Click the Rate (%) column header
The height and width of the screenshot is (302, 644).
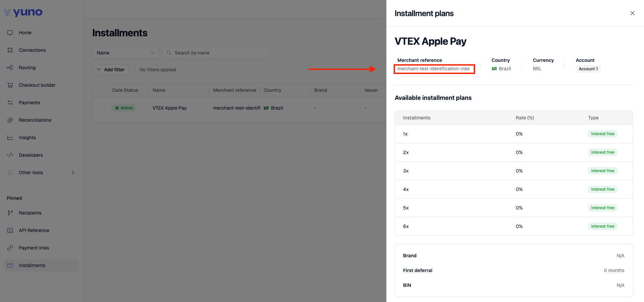[525, 118]
